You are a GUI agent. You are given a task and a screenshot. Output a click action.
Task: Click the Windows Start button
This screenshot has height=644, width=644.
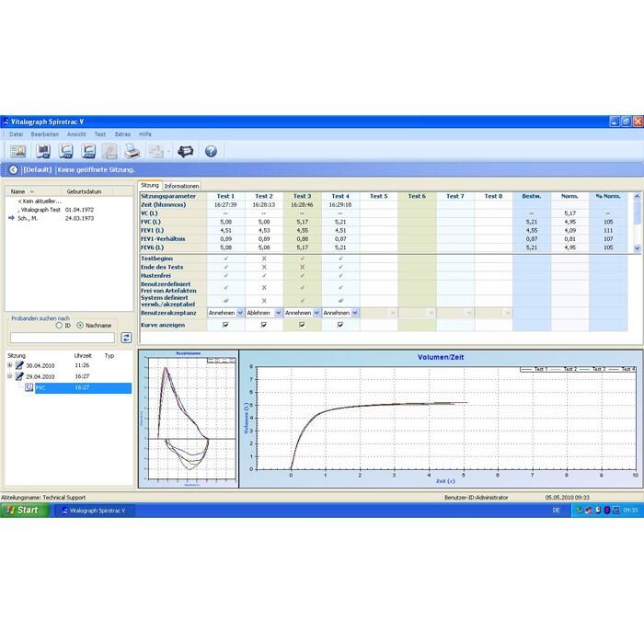pos(25,510)
